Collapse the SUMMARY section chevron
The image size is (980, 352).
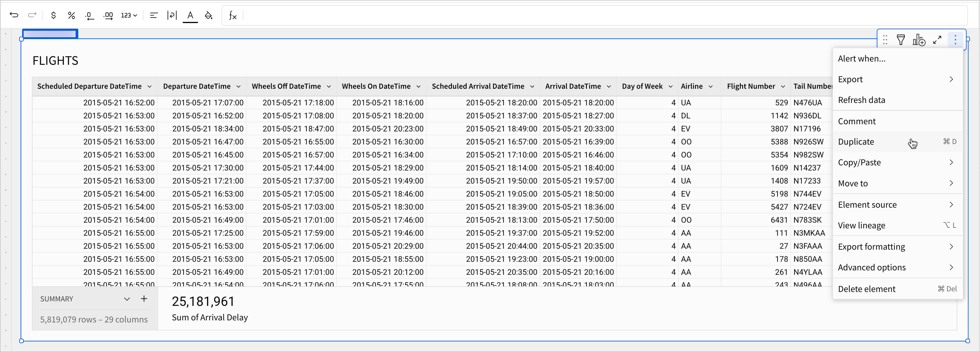tap(127, 299)
